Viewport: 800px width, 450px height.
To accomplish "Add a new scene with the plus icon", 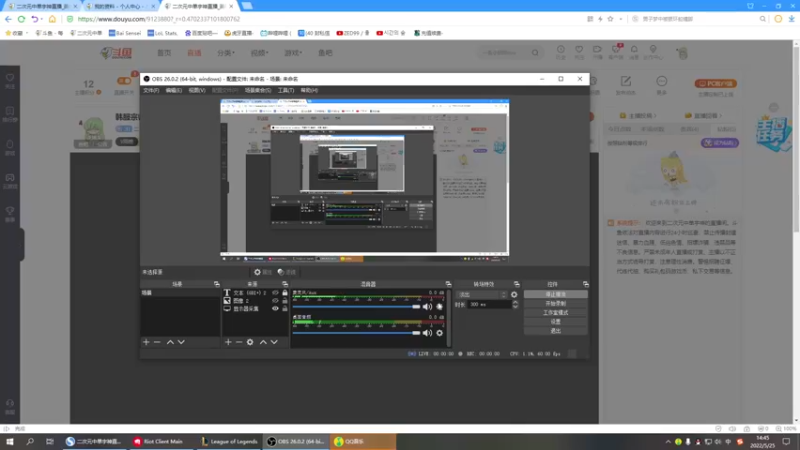I will coord(146,342).
